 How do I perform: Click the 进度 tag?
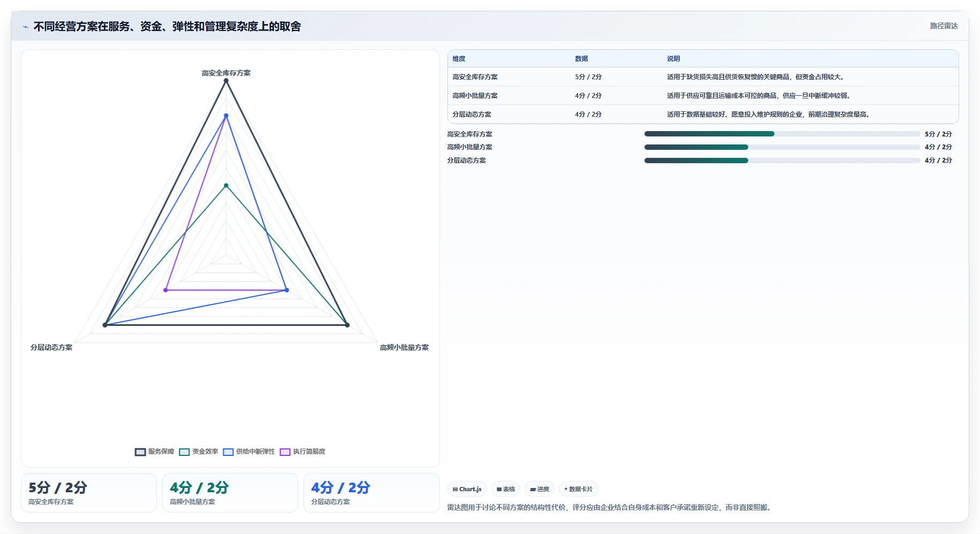(x=540, y=489)
